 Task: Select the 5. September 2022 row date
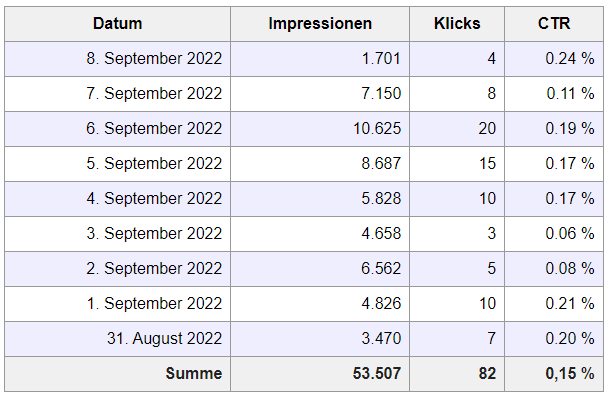118,164
